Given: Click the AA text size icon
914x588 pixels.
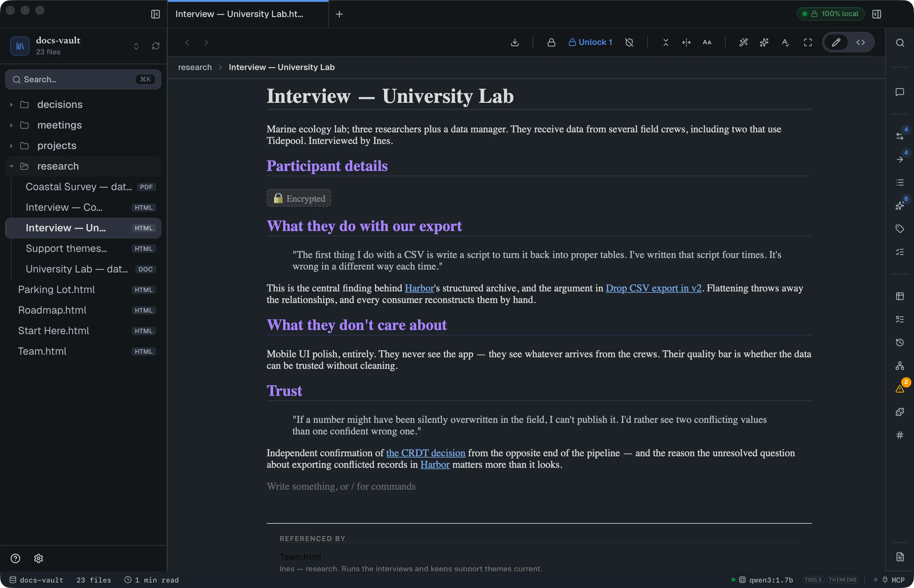Looking at the screenshot, I should [707, 42].
